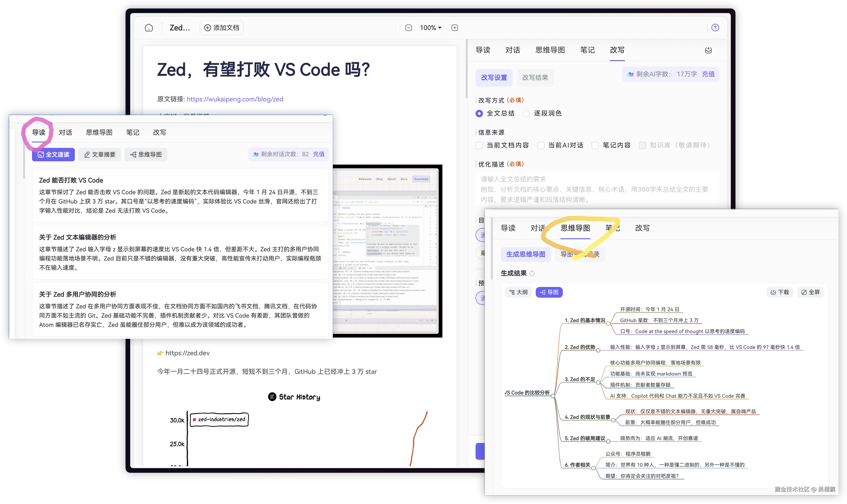Click the download icon beside 改写 tab
The width and height of the screenshot is (847, 504).
(x=708, y=50)
